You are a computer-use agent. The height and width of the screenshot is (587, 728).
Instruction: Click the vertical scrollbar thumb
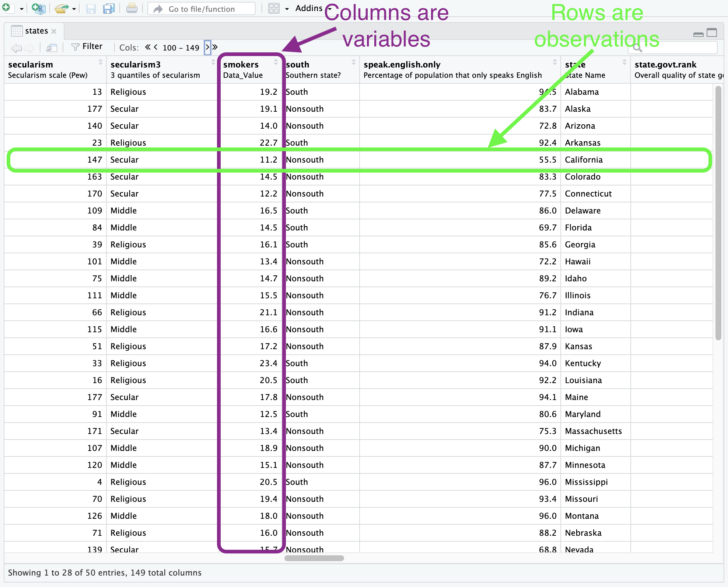[718, 213]
